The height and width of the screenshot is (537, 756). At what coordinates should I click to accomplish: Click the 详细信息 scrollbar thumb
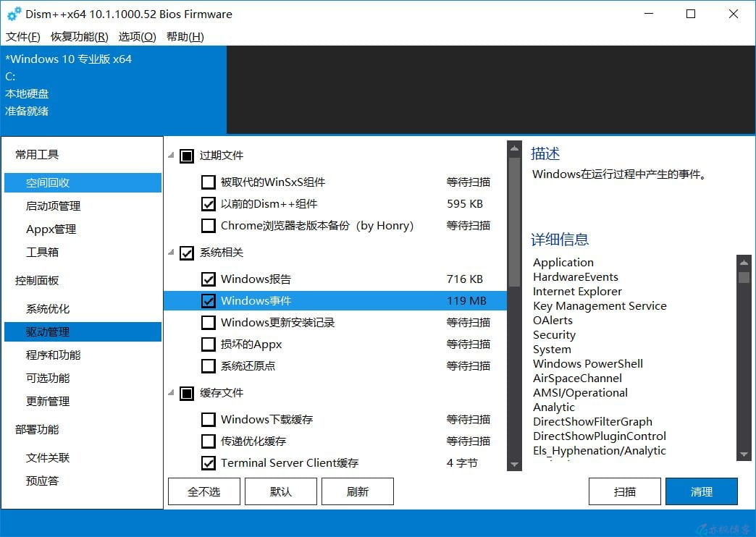744,278
